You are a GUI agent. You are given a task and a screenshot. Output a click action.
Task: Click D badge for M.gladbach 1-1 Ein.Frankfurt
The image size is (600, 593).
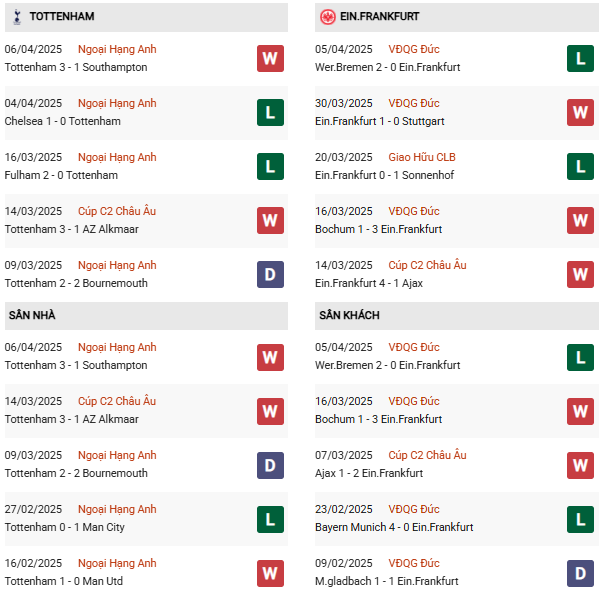coord(580,572)
